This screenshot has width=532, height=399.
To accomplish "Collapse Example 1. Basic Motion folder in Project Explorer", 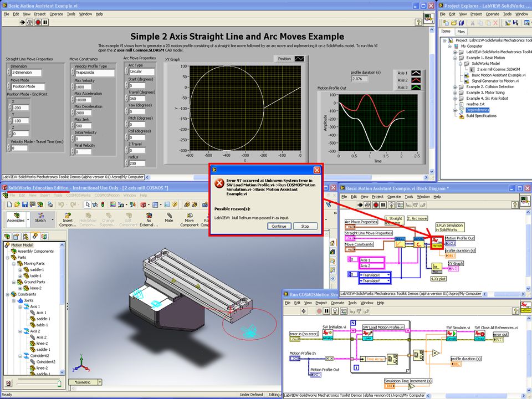I will click(455, 58).
